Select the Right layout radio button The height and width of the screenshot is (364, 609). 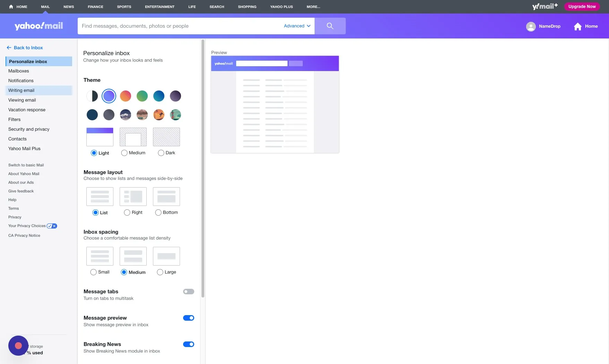127,213
